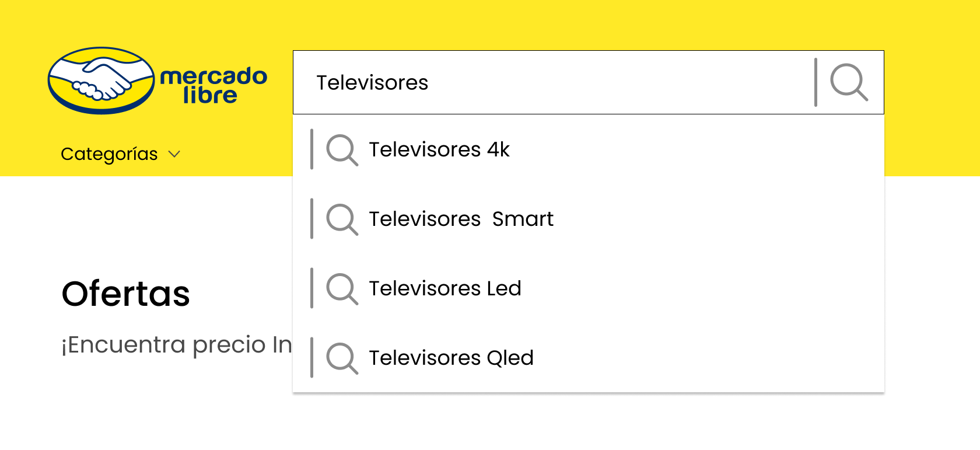Click the vertical divider beside search button
The width and height of the screenshot is (980, 450).
coord(815,82)
